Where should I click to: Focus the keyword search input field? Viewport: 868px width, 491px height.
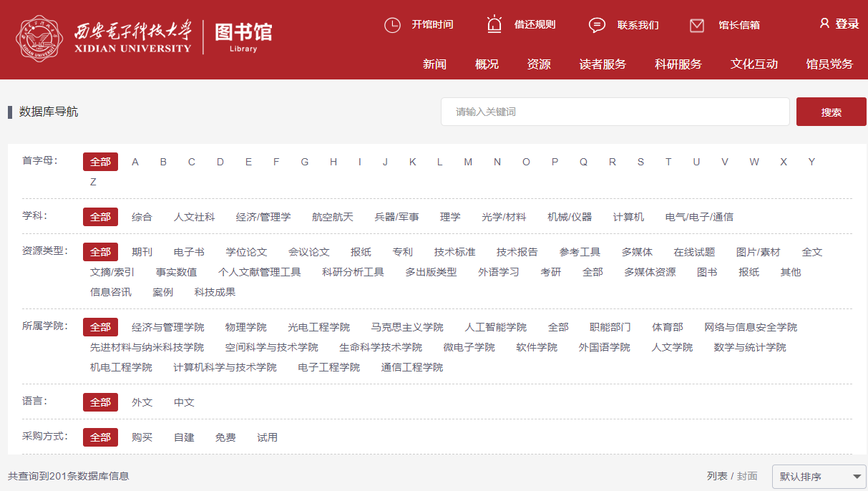point(615,112)
